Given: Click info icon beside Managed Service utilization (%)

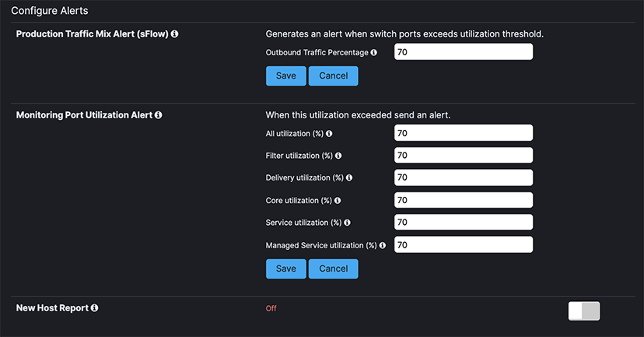Looking at the screenshot, I should 383,245.
